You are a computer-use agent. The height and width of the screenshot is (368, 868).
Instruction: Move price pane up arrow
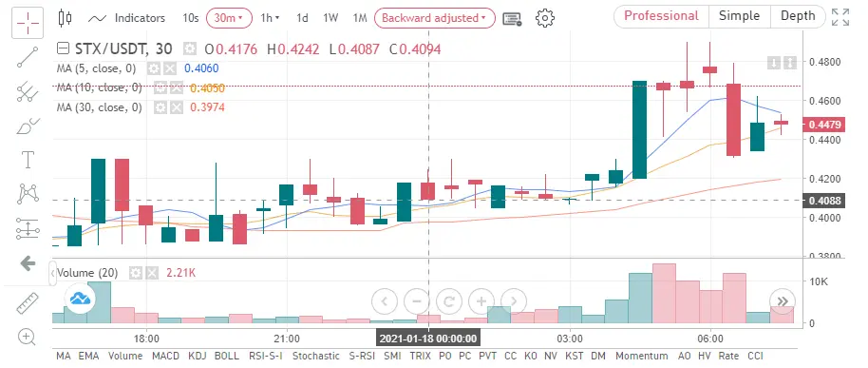click(x=790, y=63)
